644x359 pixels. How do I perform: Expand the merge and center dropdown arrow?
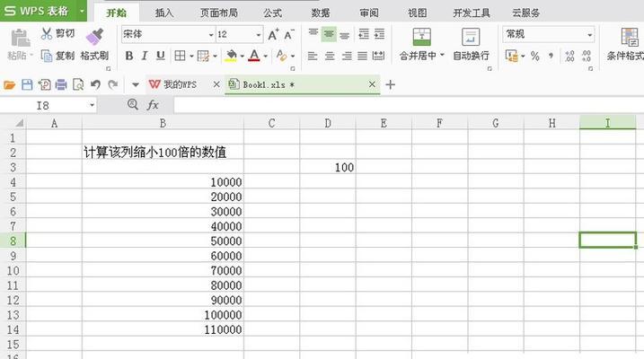[442, 55]
